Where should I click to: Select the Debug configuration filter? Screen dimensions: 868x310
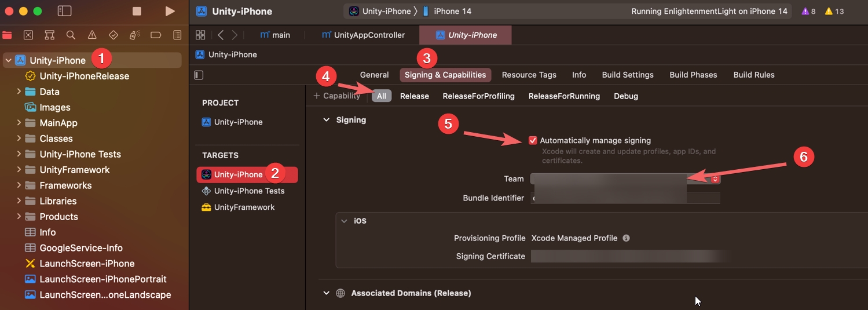(x=625, y=96)
